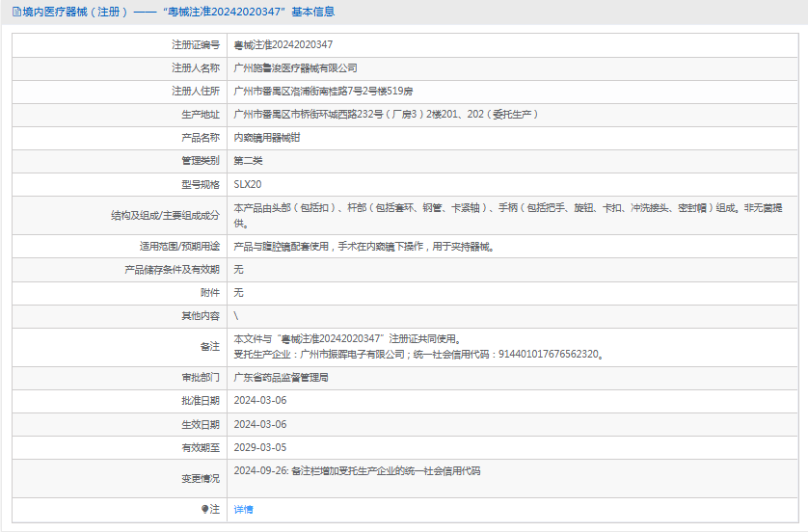Select effective date 2024-03-06 in 生效日期 row
Viewport: 808px width, 532px height.
pos(260,424)
